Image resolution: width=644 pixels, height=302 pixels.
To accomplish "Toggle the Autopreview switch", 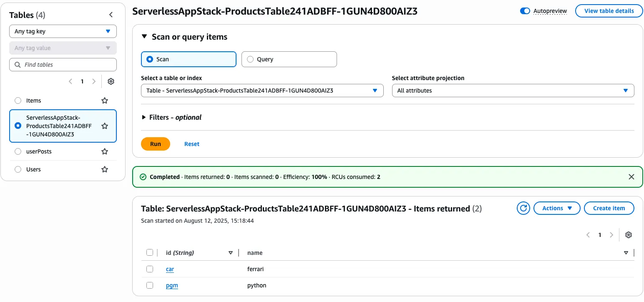I will [525, 11].
